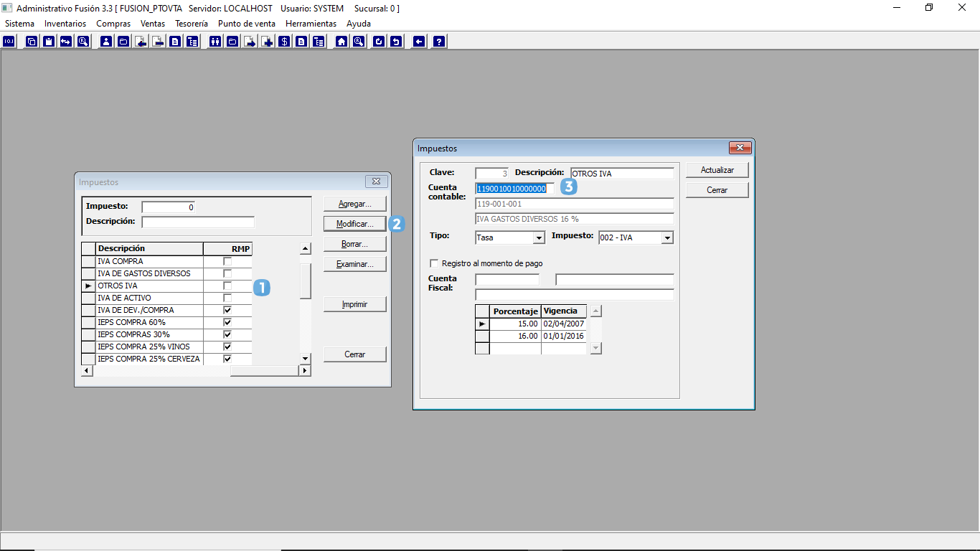Open the Inventarios menu
The width and height of the screenshot is (980, 551).
[x=65, y=24]
